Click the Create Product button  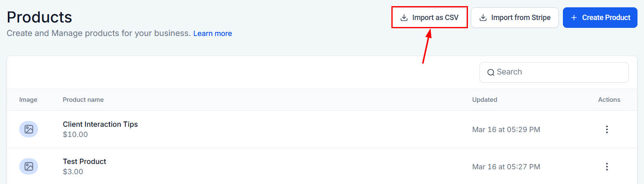point(600,18)
